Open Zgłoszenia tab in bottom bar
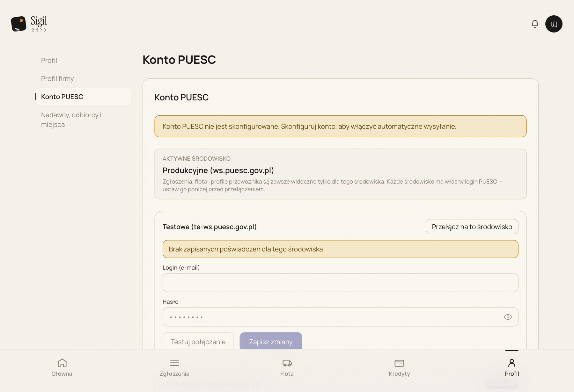The width and height of the screenshot is (574, 392). [174, 367]
